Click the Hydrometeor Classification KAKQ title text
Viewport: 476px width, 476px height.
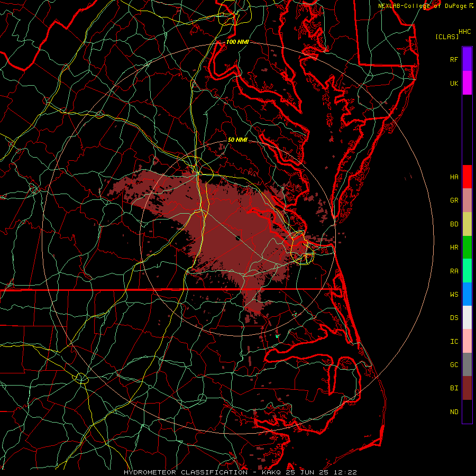[x=240, y=472]
